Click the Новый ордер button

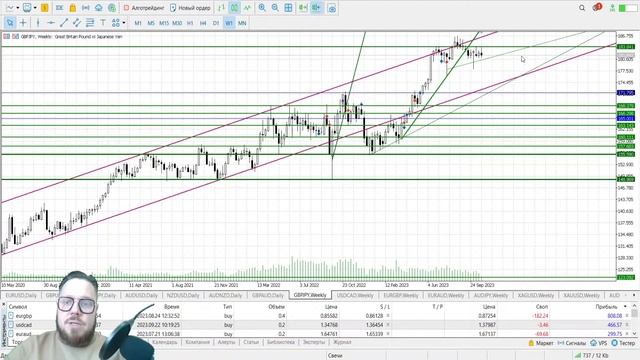click(x=190, y=8)
